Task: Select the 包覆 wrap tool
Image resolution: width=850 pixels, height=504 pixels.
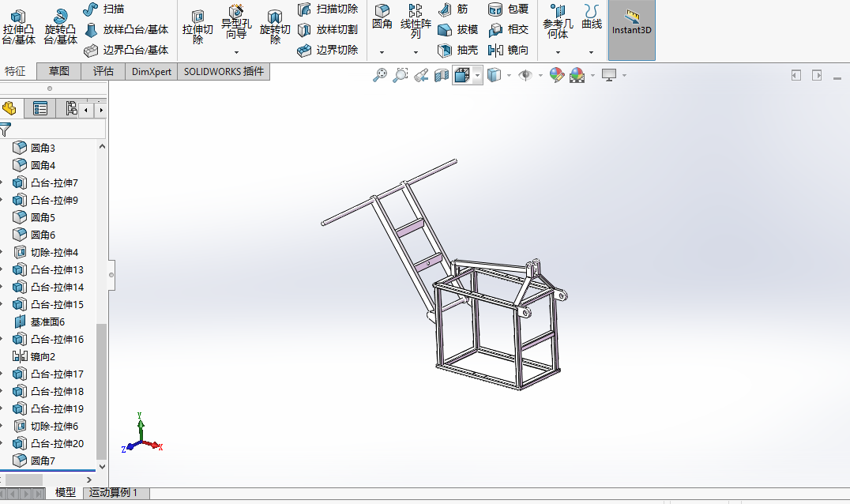Action: (x=508, y=9)
